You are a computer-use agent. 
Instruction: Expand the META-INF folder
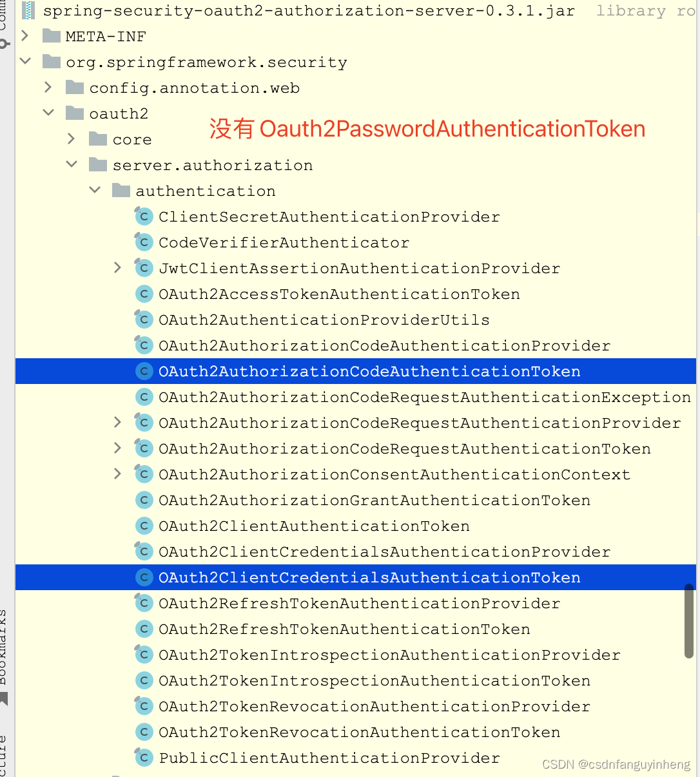[25, 35]
